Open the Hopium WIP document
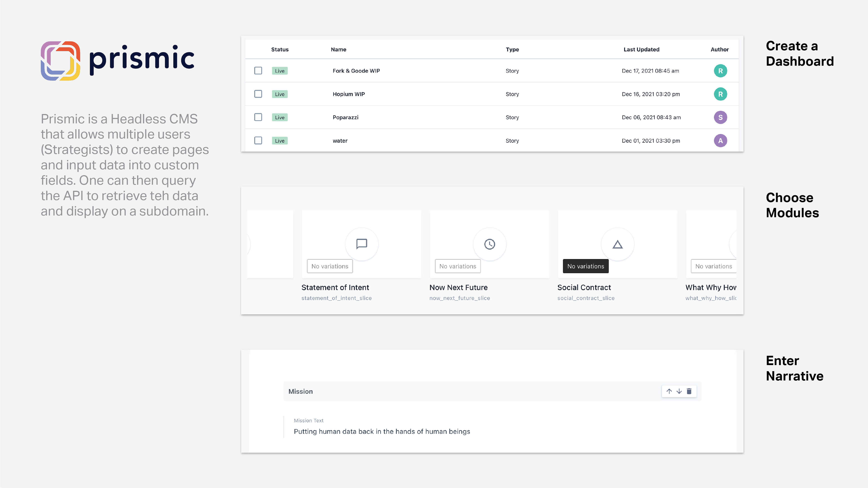The height and width of the screenshot is (488, 868). click(349, 94)
